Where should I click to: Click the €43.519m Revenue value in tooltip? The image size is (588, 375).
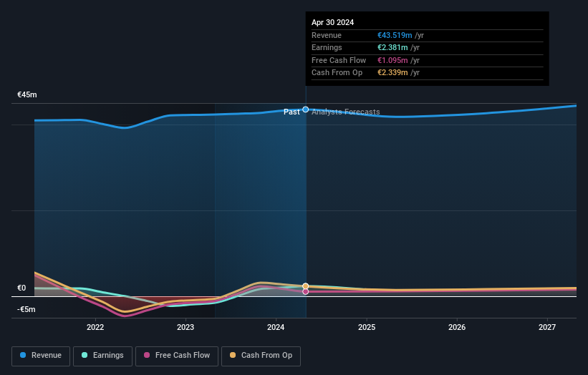pos(395,35)
